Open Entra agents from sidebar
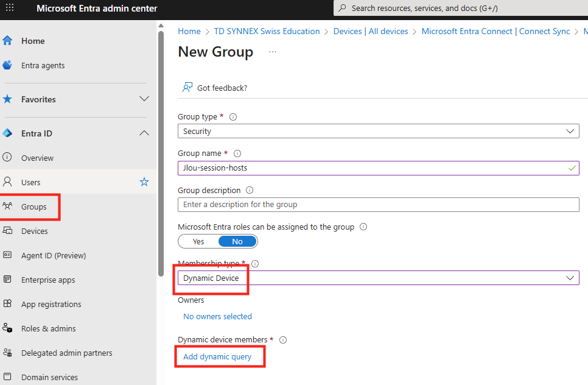 [43, 65]
